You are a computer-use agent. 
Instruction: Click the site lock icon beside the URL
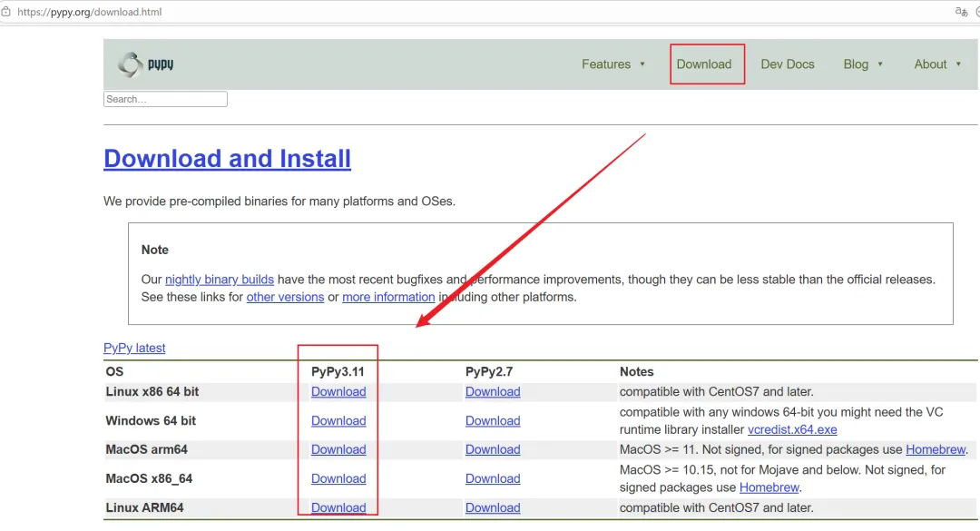pyautogui.click(x=6, y=11)
